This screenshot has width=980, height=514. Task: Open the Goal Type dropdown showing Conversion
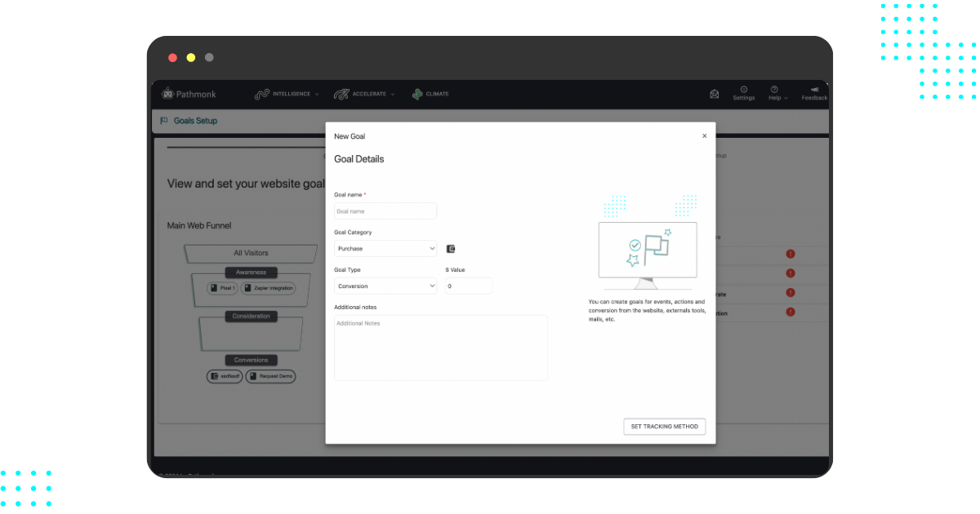pyautogui.click(x=385, y=286)
